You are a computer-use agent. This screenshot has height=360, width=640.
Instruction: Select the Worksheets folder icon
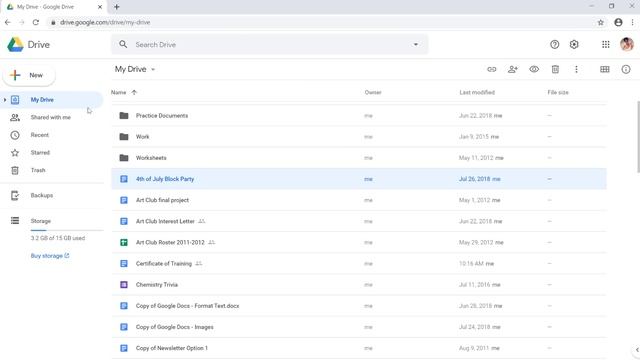click(x=124, y=158)
